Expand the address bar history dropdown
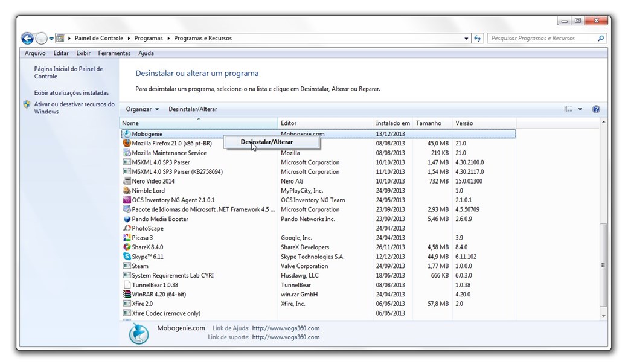The width and height of the screenshot is (628, 364). point(466,38)
